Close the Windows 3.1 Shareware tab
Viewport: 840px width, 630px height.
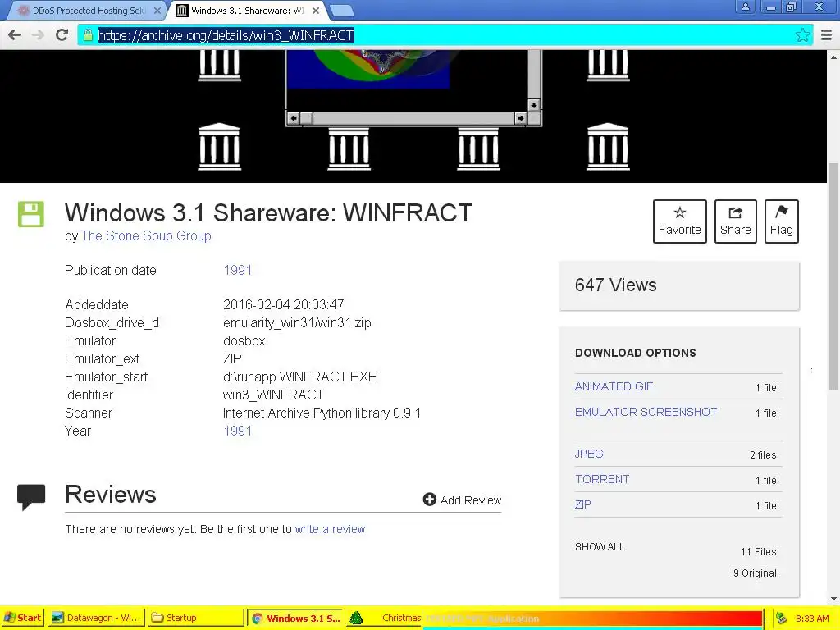pos(316,11)
